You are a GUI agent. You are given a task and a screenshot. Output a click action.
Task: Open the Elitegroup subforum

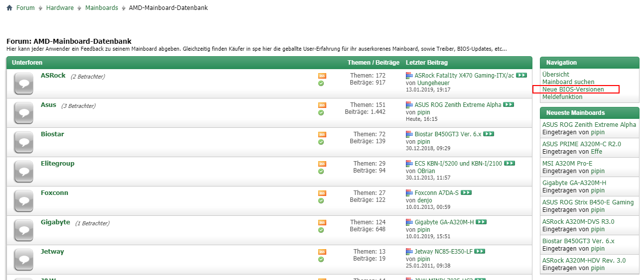pyautogui.click(x=57, y=164)
